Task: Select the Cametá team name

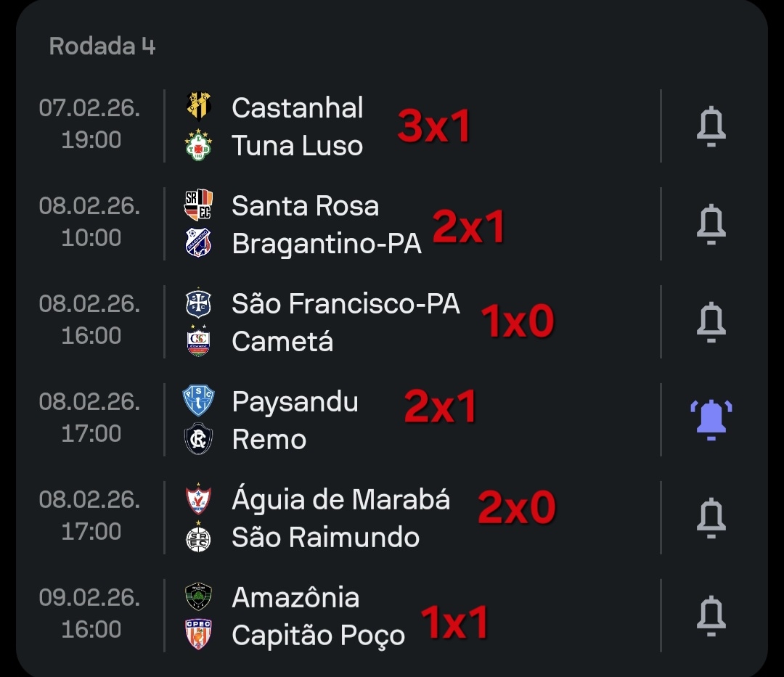Action: tap(282, 342)
